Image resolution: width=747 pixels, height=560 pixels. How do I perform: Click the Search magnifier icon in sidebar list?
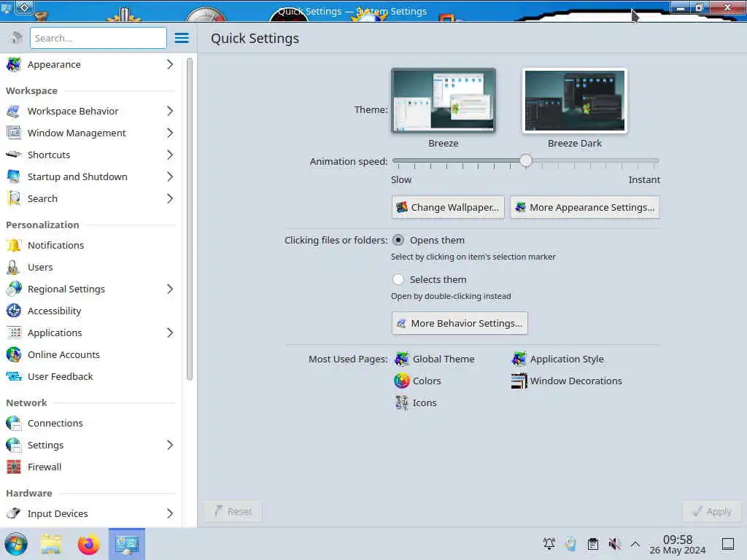[14, 198]
